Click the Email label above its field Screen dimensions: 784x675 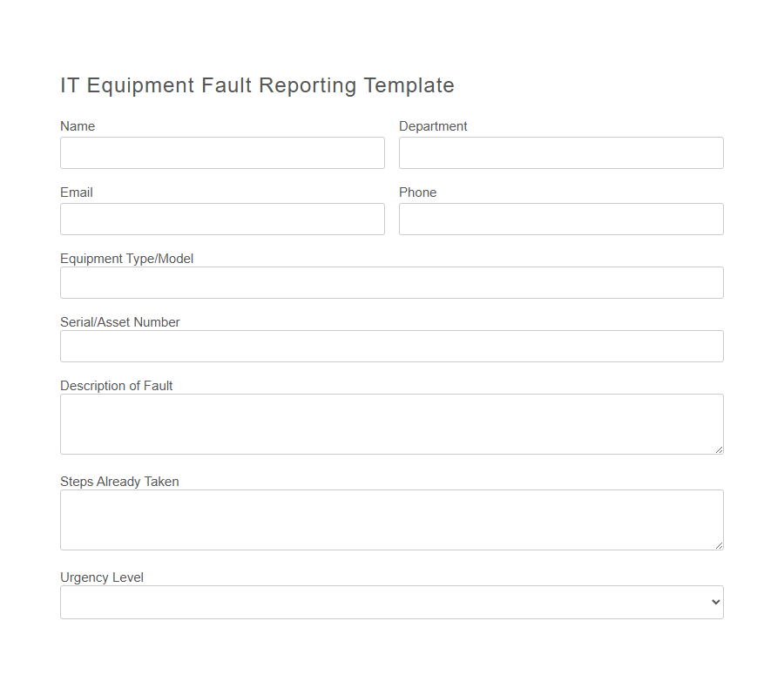click(x=76, y=192)
